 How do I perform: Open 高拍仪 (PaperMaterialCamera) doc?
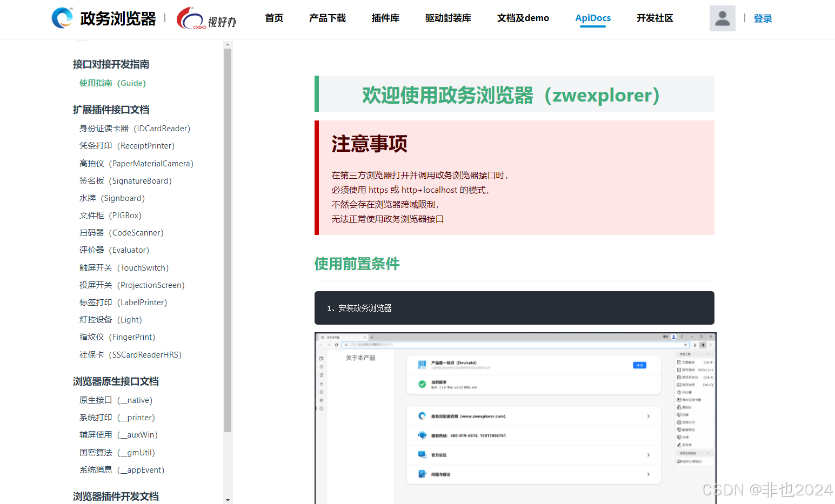tap(136, 164)
